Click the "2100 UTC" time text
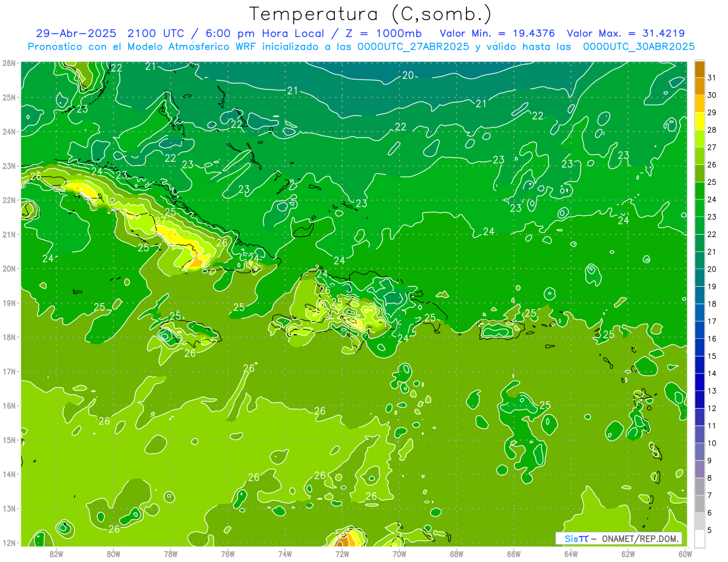728x562 pixels. 156,33
